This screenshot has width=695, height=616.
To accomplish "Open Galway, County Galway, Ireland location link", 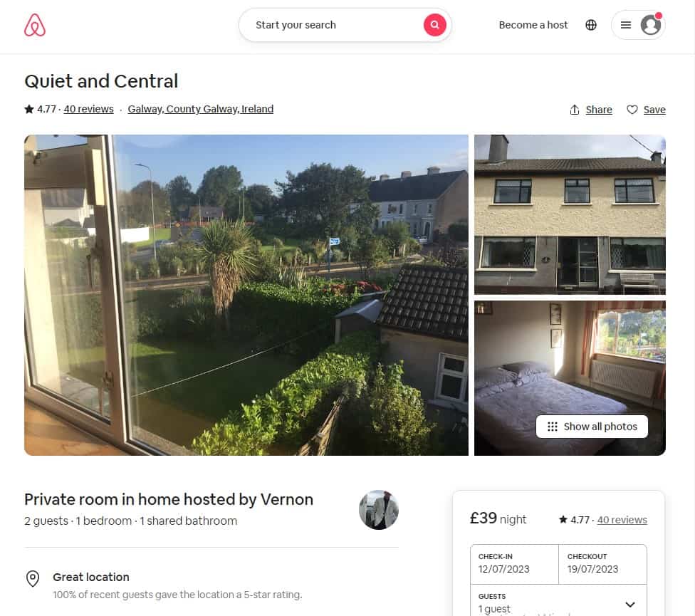I will click(x=200, y=109).
